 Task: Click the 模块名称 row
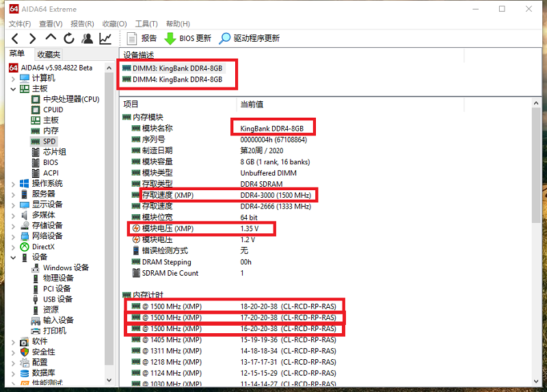tap(326, 129)
